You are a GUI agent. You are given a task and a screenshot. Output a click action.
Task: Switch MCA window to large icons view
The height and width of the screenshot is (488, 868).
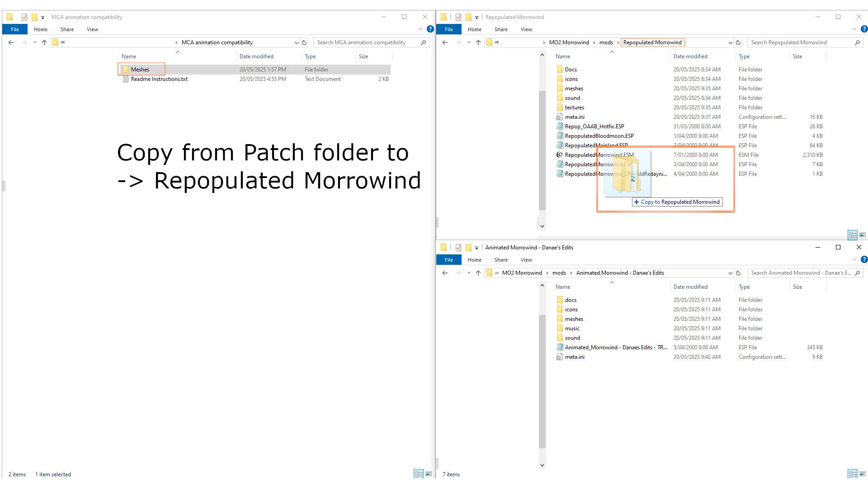(x=429, y=474)
